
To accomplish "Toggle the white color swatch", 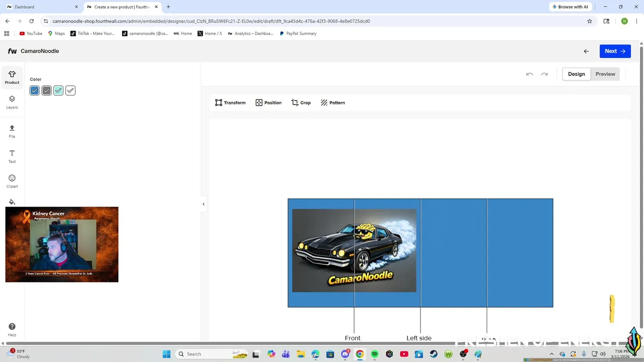I will coord(70,90).
